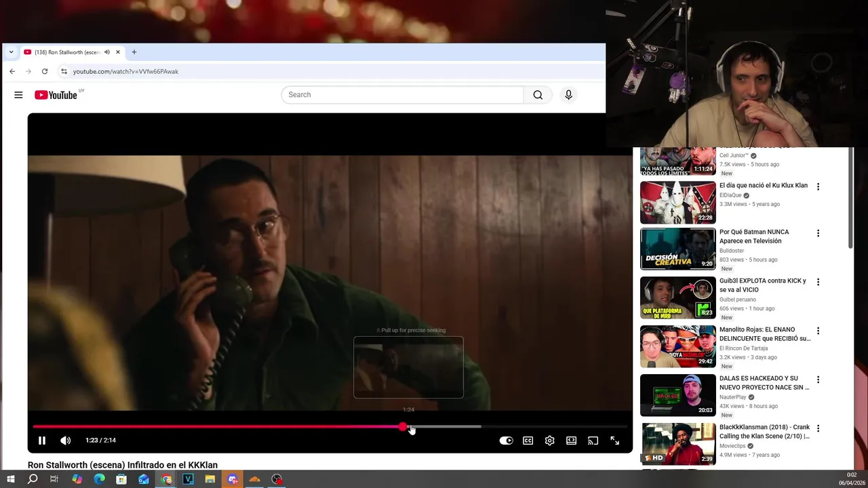
Task: Click the sidebar vertical scrollbar
Action: [x=851, y=198]
